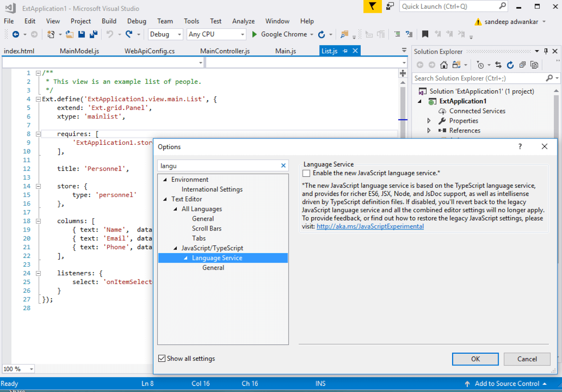Toggle a bookmark with the bookmark icon
This screenshot has height=392, width=562.
(425, 34)
